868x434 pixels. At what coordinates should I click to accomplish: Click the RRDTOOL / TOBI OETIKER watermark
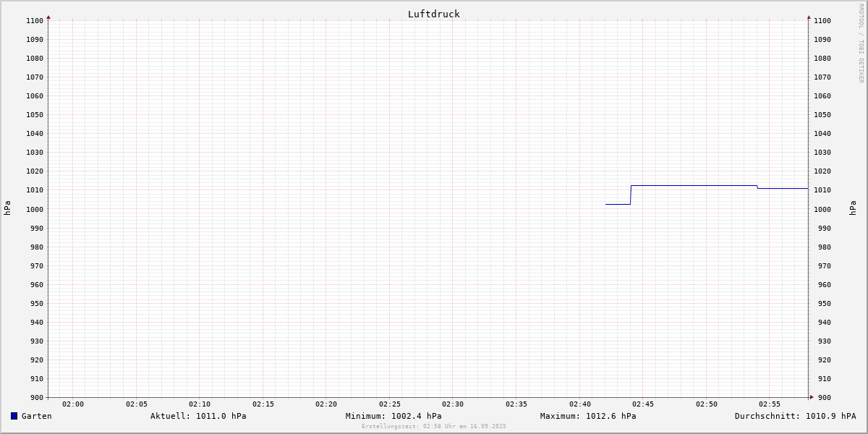click(x=861, y=43)
